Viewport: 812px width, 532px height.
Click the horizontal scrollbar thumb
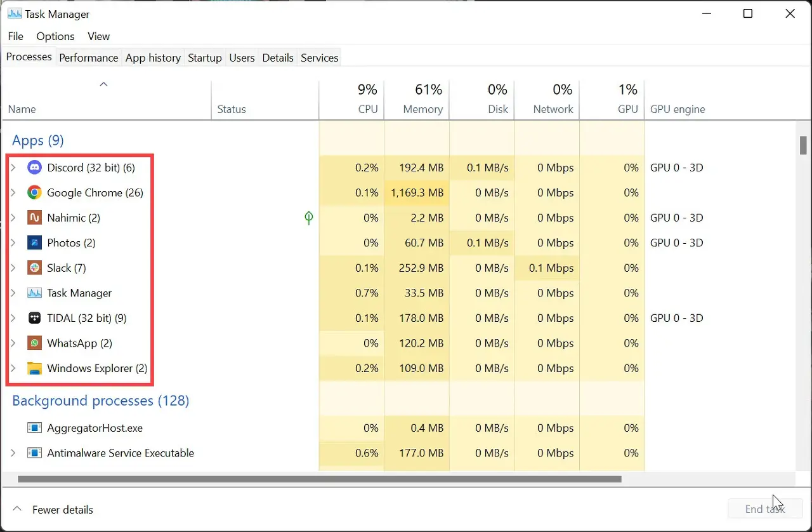tap(319, 479)
